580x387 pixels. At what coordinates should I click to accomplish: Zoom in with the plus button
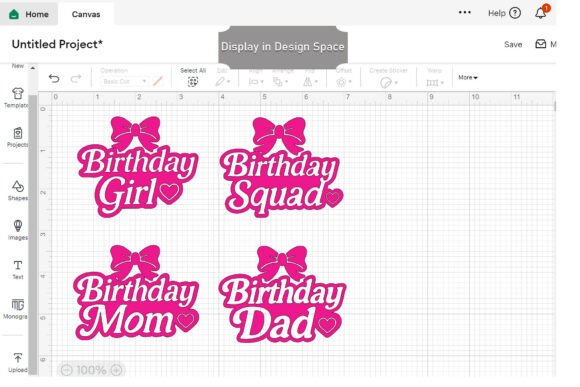116,370
